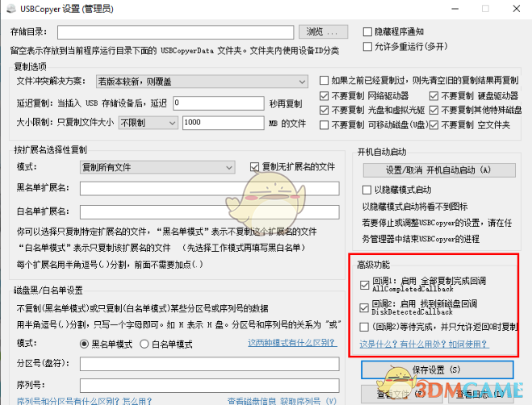Click the 序列号 input field
The width and height of the screenshot is (532, 405).
click(209, 386)
